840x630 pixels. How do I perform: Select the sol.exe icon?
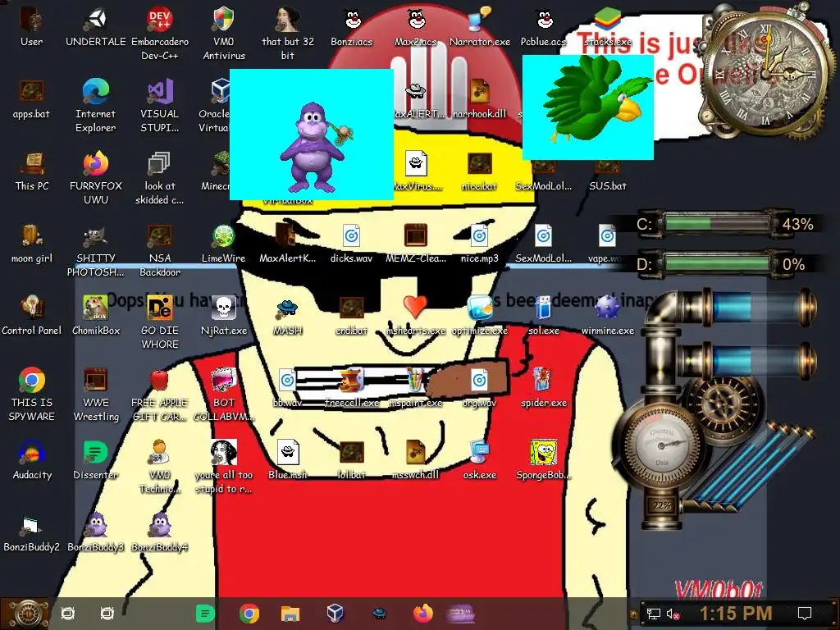coord(544,316)
